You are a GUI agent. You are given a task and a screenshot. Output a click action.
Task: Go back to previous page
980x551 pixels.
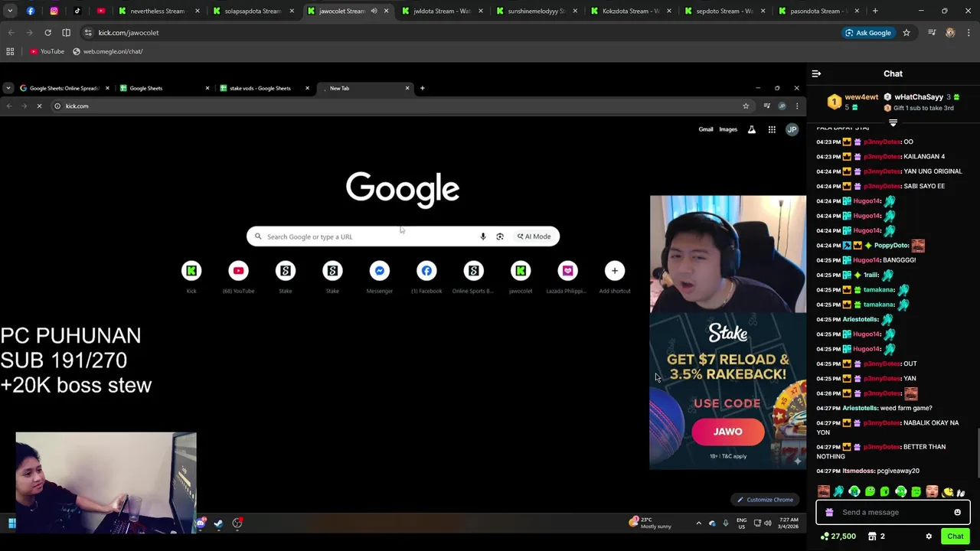(x=11, y=33)
